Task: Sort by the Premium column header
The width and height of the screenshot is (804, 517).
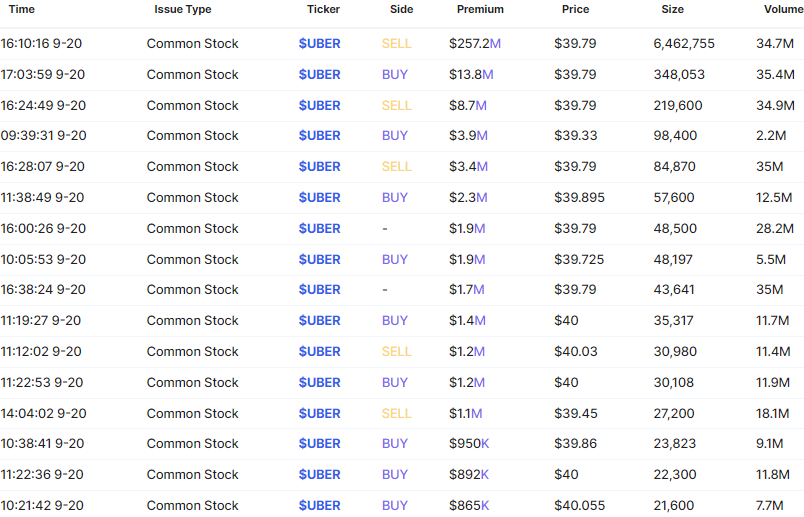Action: coord(480,9)
